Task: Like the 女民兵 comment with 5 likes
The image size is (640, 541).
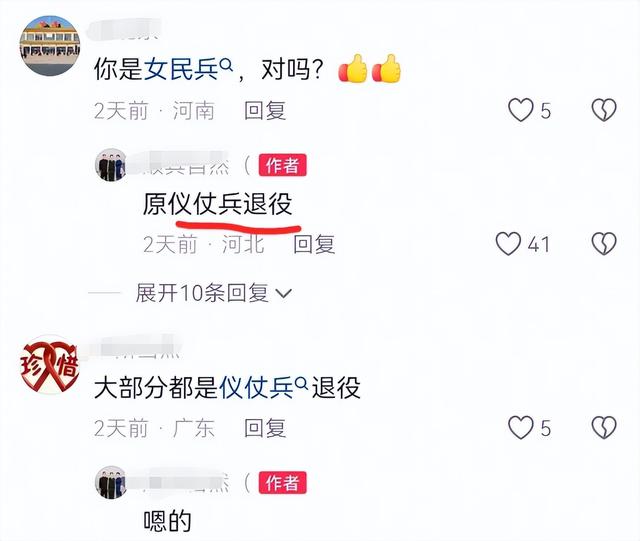Action: pos(521,110)
